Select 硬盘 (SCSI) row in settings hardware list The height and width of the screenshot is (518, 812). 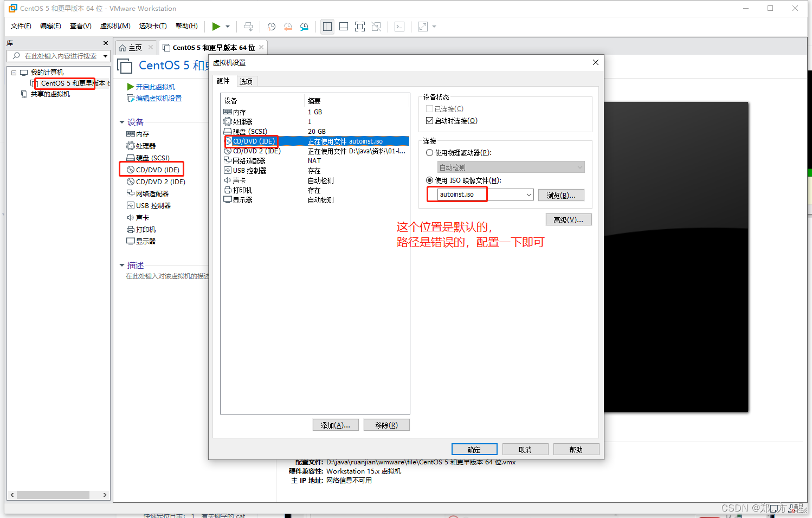[x=315, y=132]
